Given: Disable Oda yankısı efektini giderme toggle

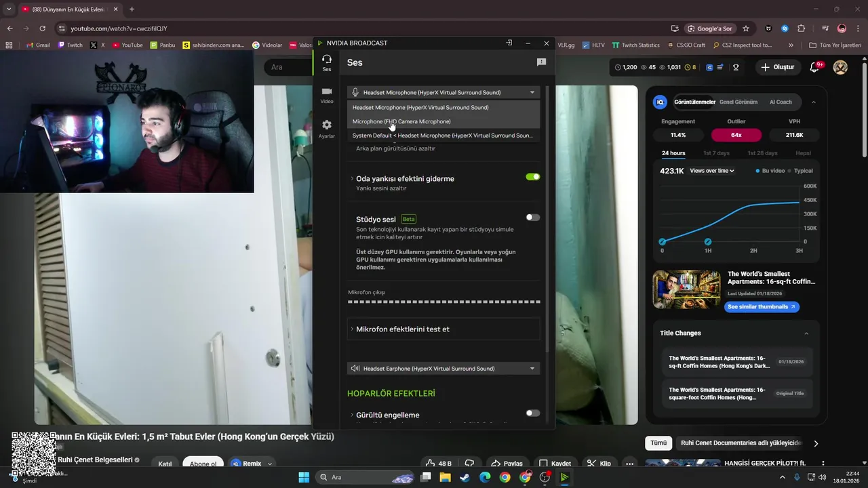Looking at the screenshot, I should pyautogui.click(x=533, y=177).
